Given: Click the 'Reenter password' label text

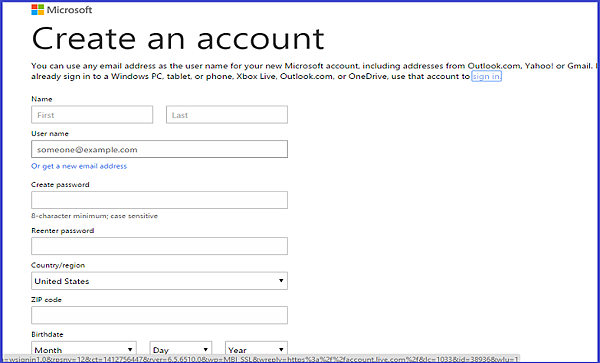Looking at the screenshot, I should pyautogui.click(x=62, y=231).
